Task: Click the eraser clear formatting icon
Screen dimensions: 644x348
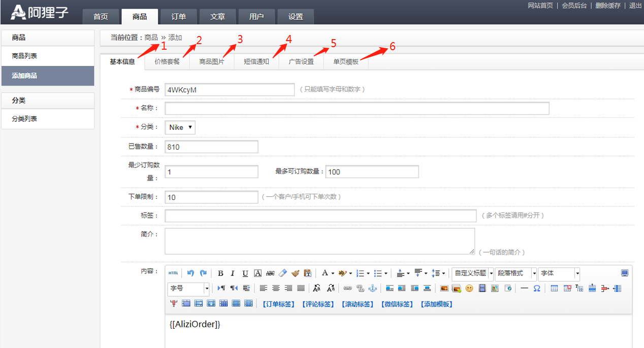Action: [x=283, y=273]
